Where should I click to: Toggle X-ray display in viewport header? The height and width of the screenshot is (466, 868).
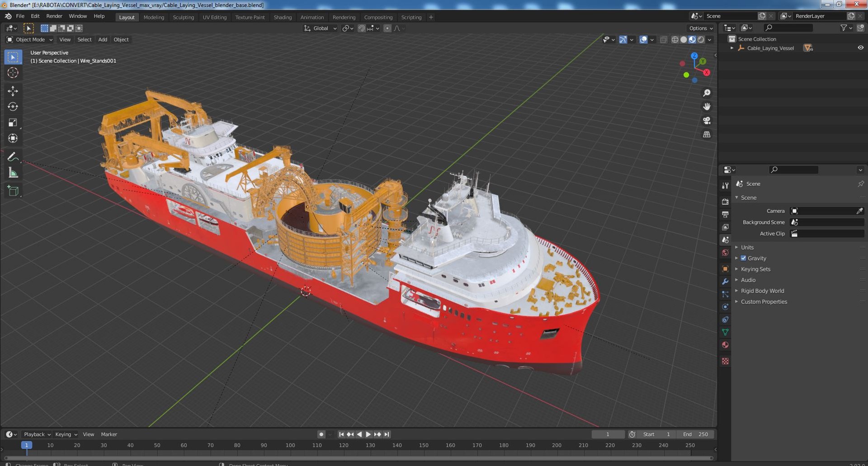tap(663, 40)
